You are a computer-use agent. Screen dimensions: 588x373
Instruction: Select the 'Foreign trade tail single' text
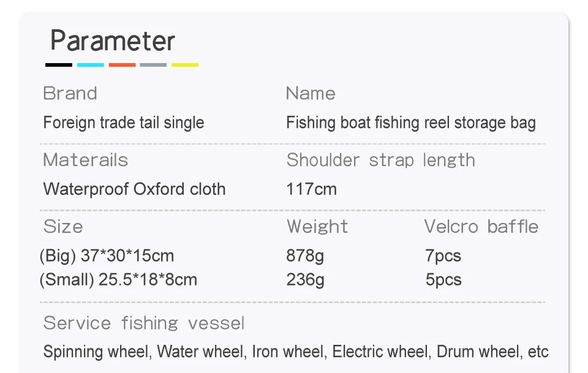[x=123, y=122]
